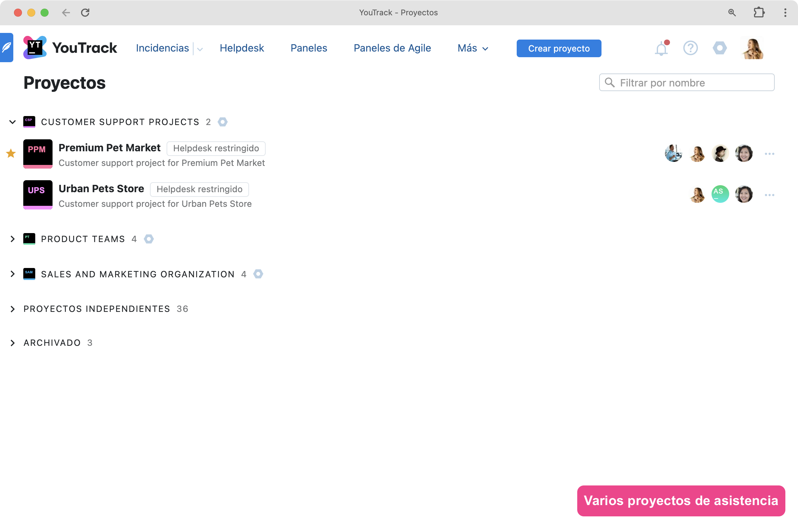
Task: Unstar the Premium Pet Market project
Action: 11,153
